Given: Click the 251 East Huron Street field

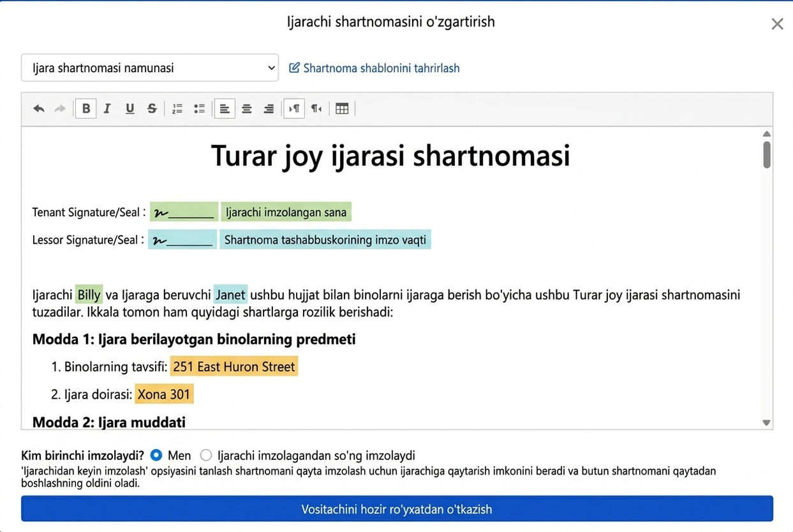Looking at the screenshot, I should pyautogui.click(x=234, y=366).
